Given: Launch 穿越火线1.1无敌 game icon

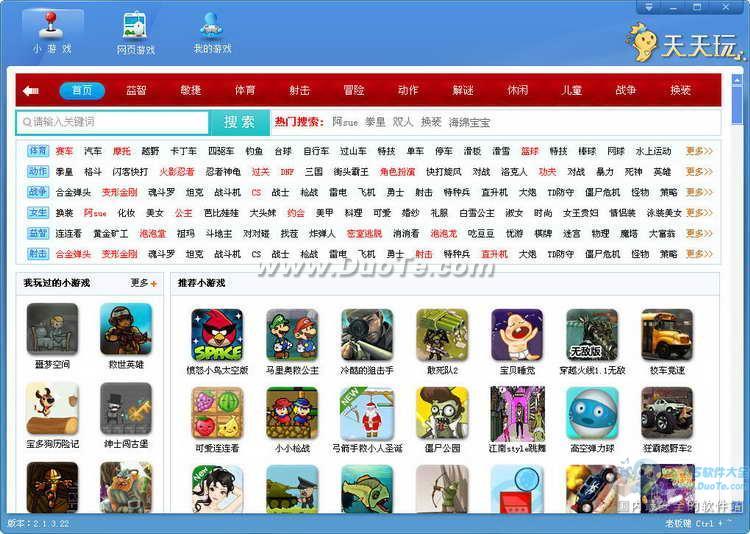Looking at the screenshot, I should (592, 335).
